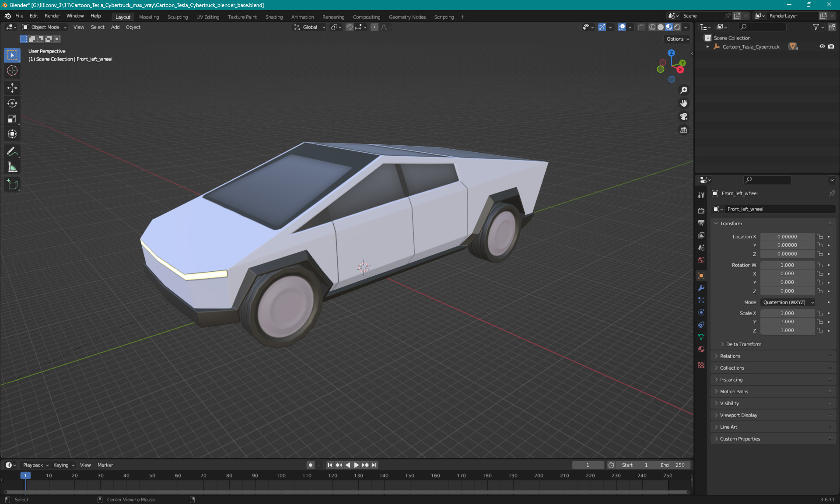Select the Select Box tool

12,55
